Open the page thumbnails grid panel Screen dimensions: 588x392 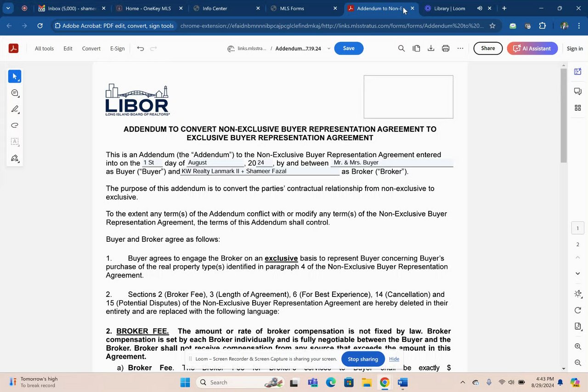tap(578, 108)
